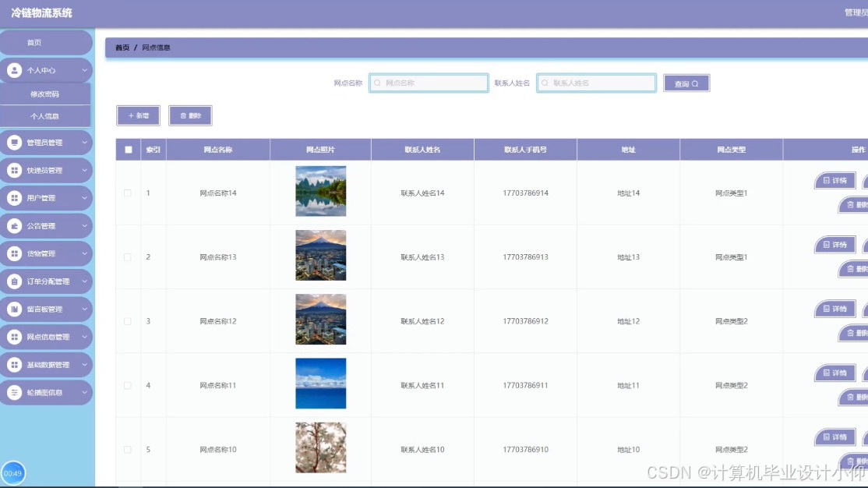Viewport: 868px width, 488px height.
Task: Expand the 留言板管理 chevron
Action: [x=85, y=309]
